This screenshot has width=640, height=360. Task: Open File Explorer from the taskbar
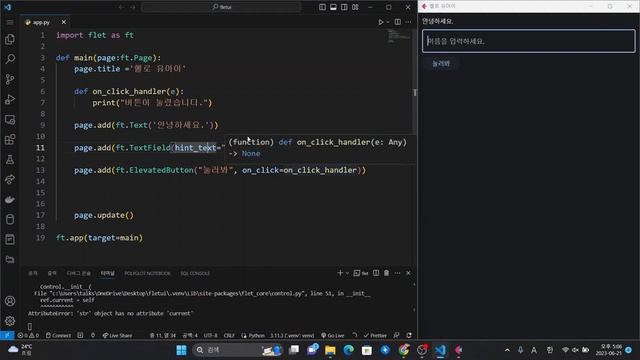330,350
